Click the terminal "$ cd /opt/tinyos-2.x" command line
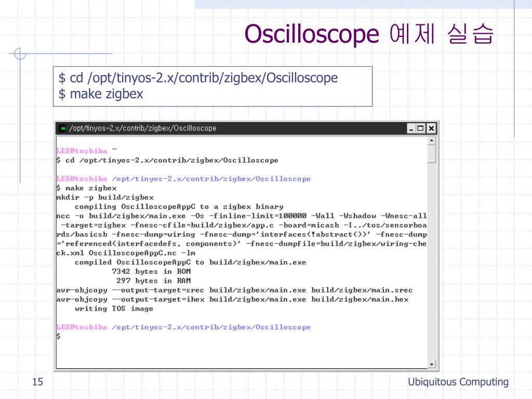Screen dimensions: 532x399 click(167, 160)
